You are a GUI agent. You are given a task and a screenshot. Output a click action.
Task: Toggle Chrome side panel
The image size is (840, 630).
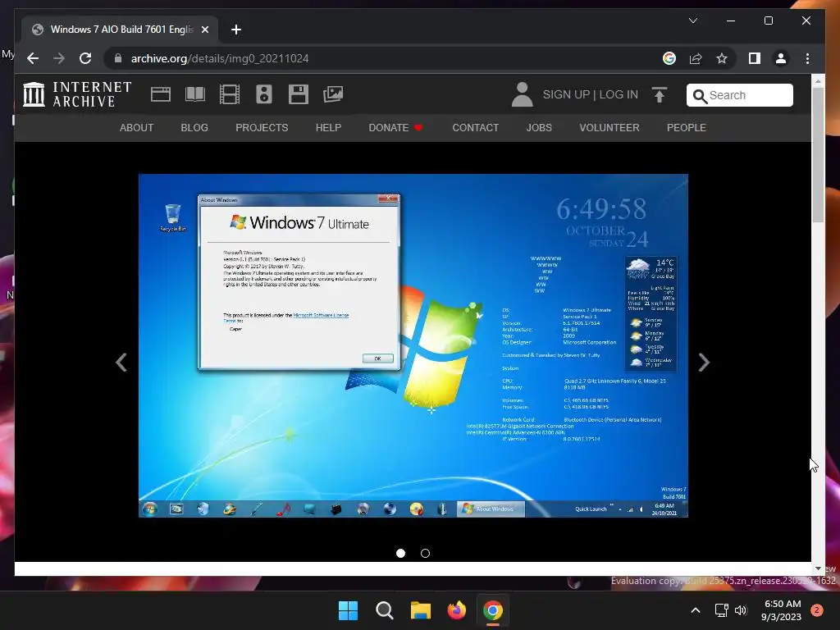[755, 58]
